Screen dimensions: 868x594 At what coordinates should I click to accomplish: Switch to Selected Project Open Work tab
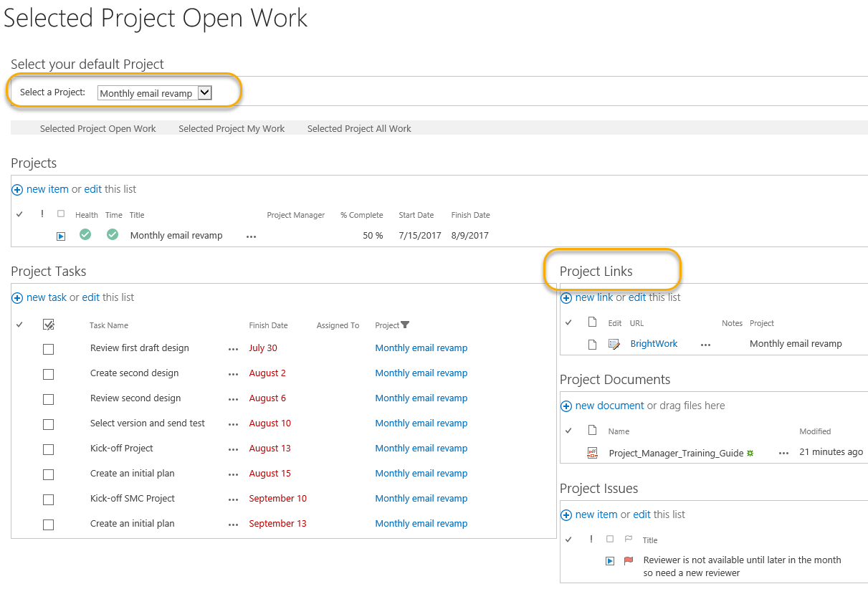coord(98,129)
